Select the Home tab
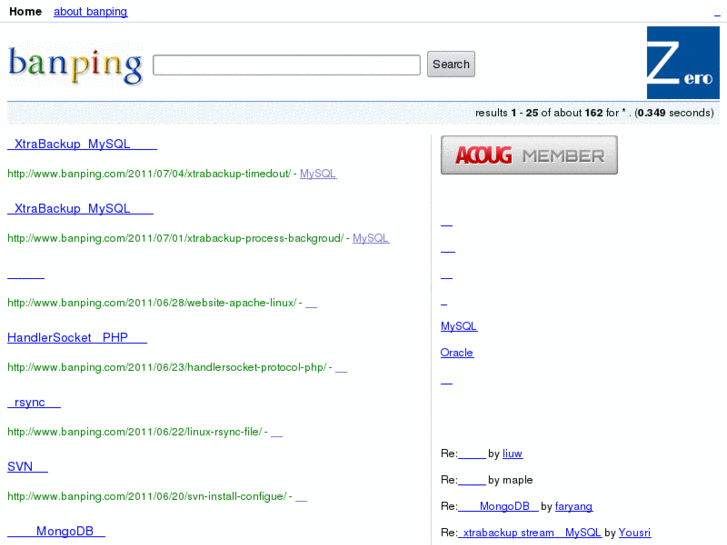This screenshot has height=545, width=727. click(26, 12)
